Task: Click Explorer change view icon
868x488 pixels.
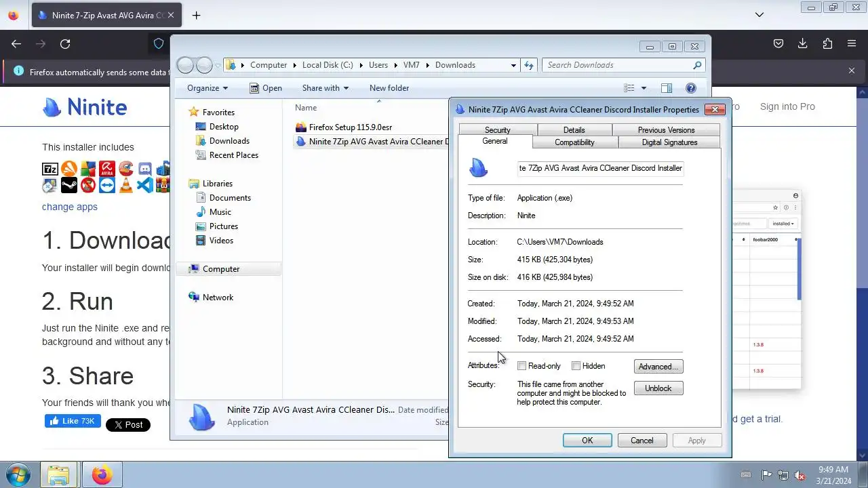Action: tap(629, 88)
